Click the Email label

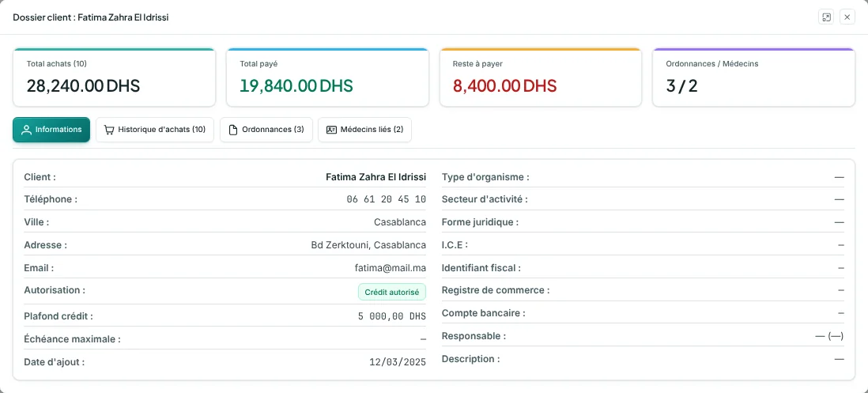39,268
